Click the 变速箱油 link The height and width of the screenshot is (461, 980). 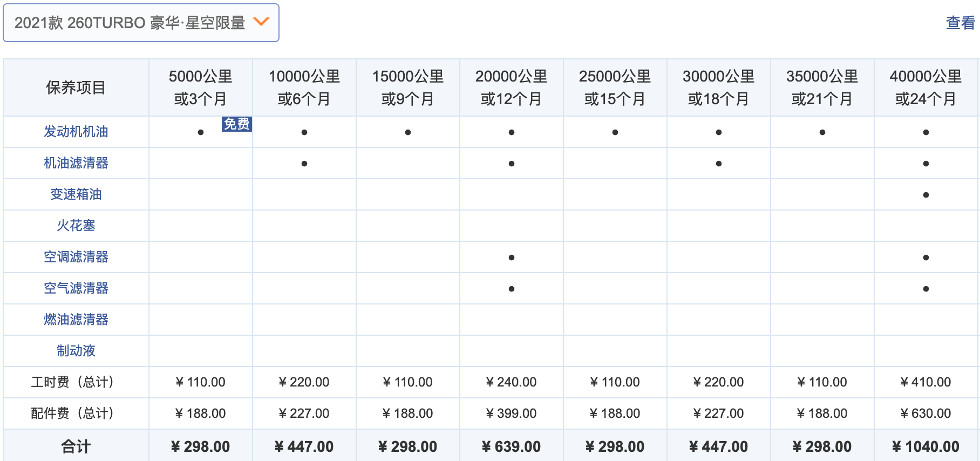[x=76, y=194]
